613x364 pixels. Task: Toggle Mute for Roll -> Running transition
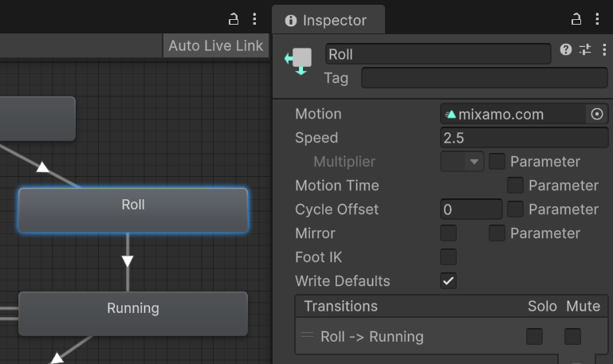572,337
